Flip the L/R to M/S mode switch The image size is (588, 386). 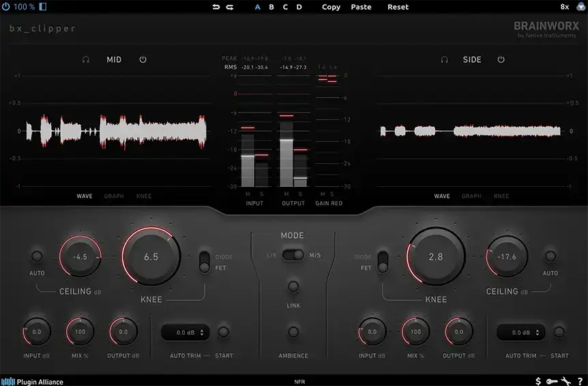(293, 255)
